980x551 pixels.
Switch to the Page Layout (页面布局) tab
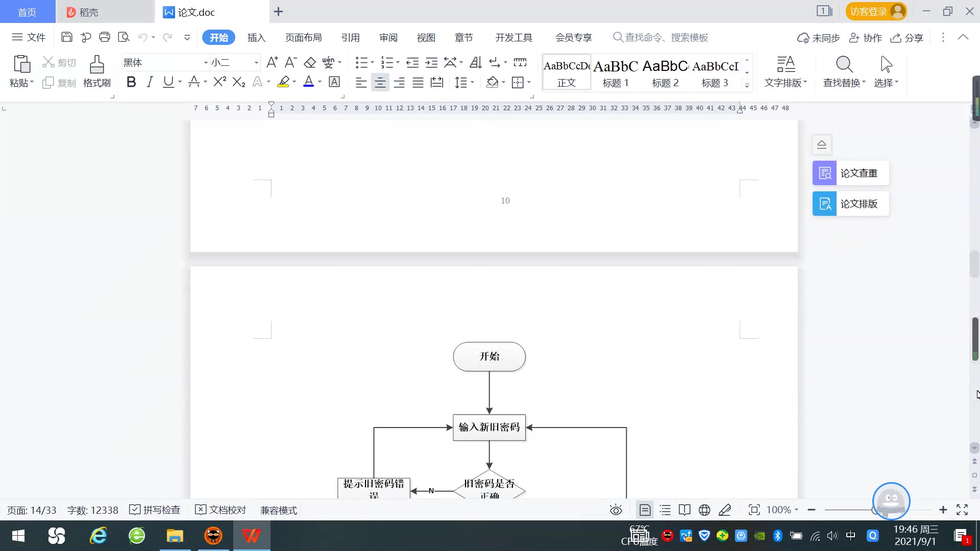coord(303,37)
